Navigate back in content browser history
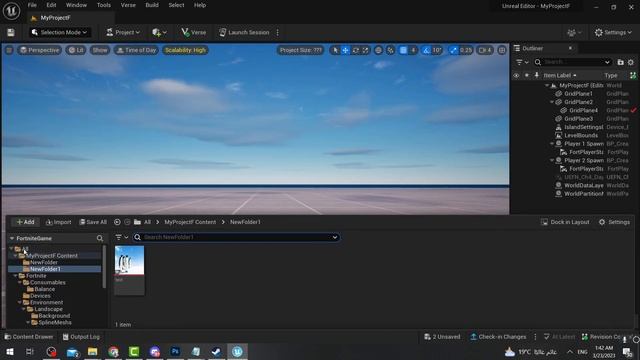Viewport: 640px width, 360px height. 117,222
